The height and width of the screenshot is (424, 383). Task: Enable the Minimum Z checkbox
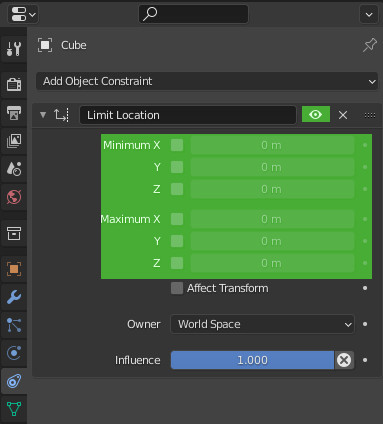(177, 189)
